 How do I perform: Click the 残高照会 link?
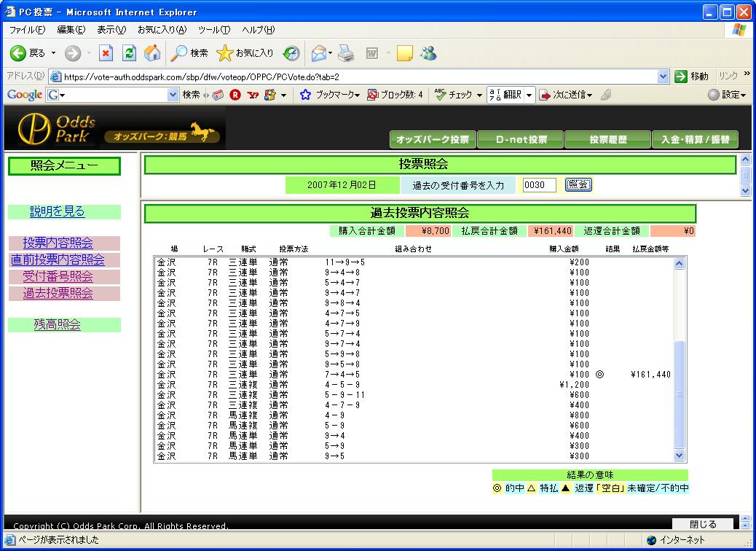pos(58,325)
